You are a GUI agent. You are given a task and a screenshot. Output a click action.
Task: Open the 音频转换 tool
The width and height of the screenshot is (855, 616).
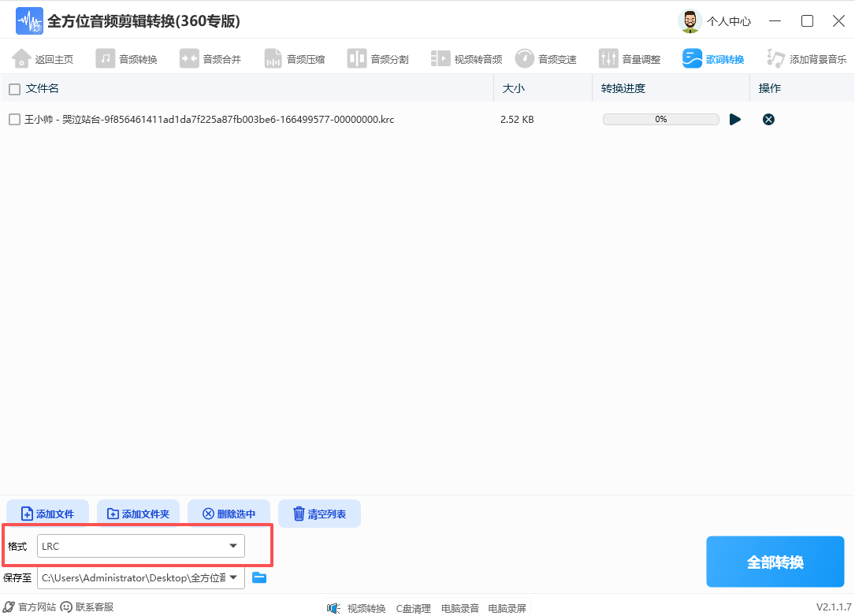pyautogui.click(x=127, y=58)
